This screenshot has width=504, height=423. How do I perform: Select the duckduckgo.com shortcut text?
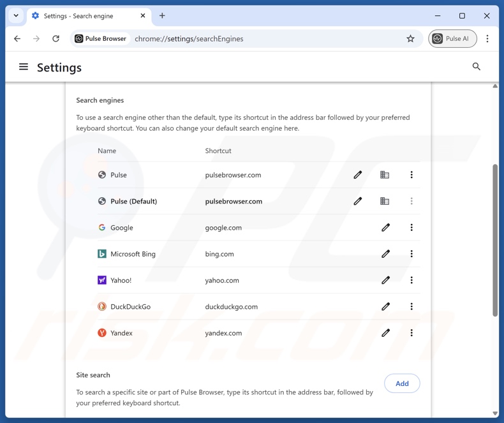point(232,307)
